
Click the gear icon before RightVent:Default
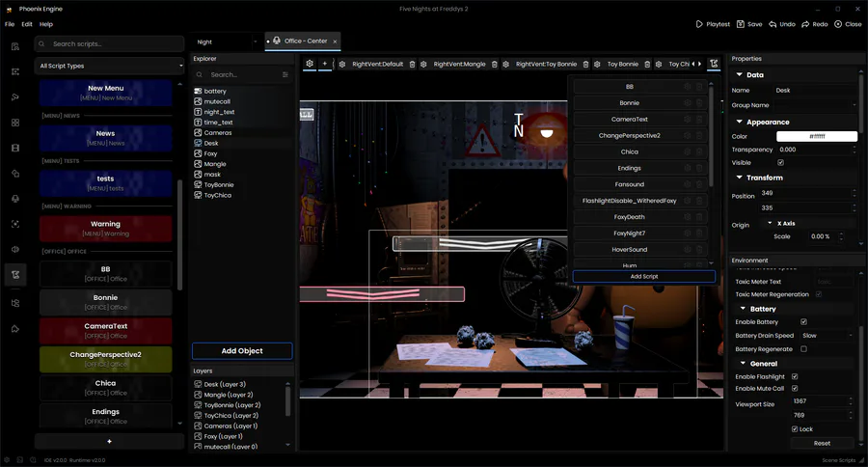tap(342, 65)
